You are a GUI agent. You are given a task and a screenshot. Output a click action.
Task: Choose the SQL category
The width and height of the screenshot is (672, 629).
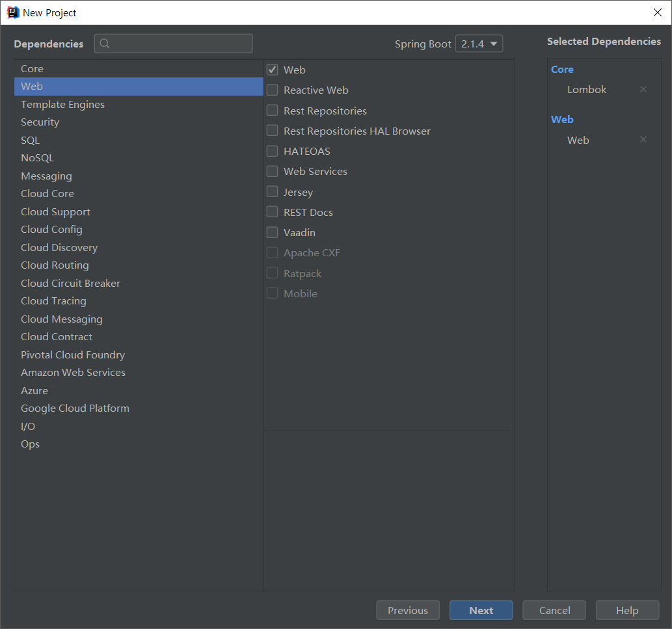139,140
